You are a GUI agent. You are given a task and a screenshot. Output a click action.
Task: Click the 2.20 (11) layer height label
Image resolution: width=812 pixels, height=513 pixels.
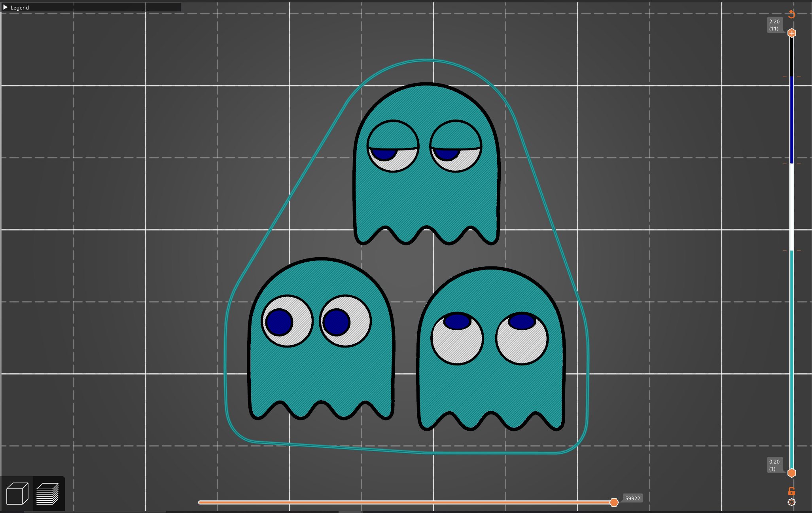pyautogui.click(x=774, y=25)
